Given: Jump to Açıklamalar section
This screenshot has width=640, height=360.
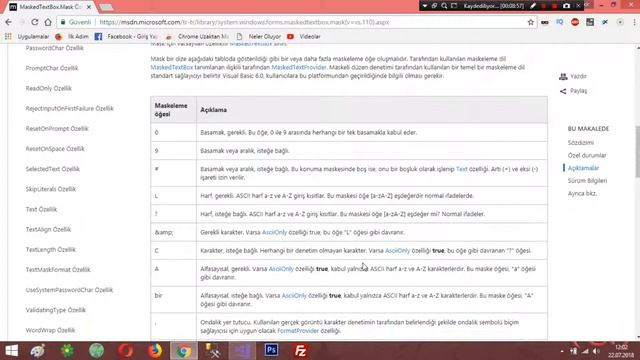Looking at the screenshot, I should pos(583,168).
